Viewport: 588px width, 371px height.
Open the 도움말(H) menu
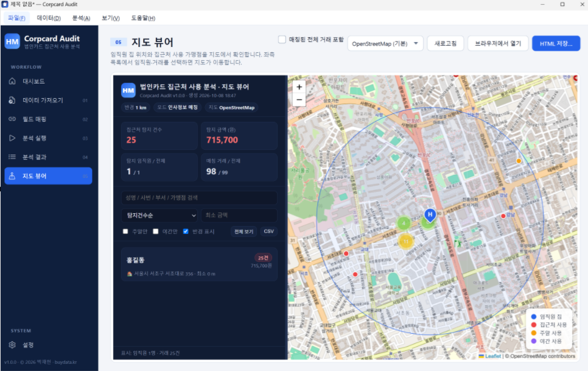143,18
